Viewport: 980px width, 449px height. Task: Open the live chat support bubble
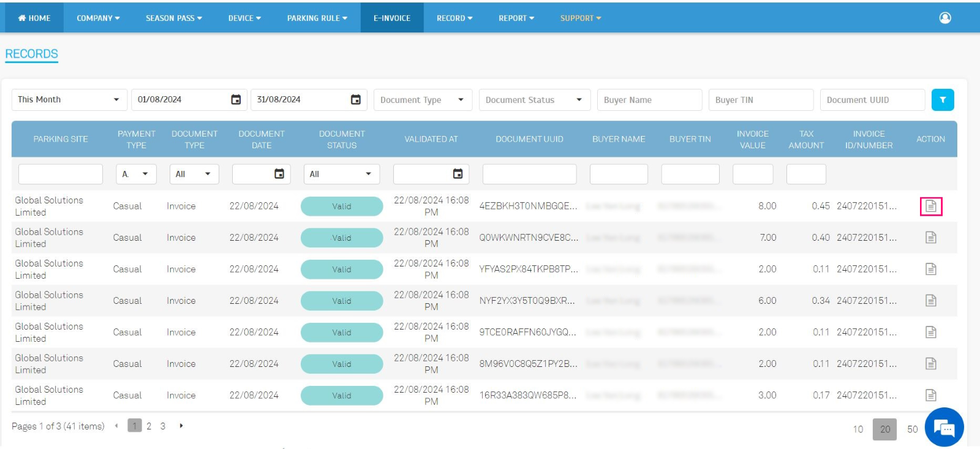(944, 427)
